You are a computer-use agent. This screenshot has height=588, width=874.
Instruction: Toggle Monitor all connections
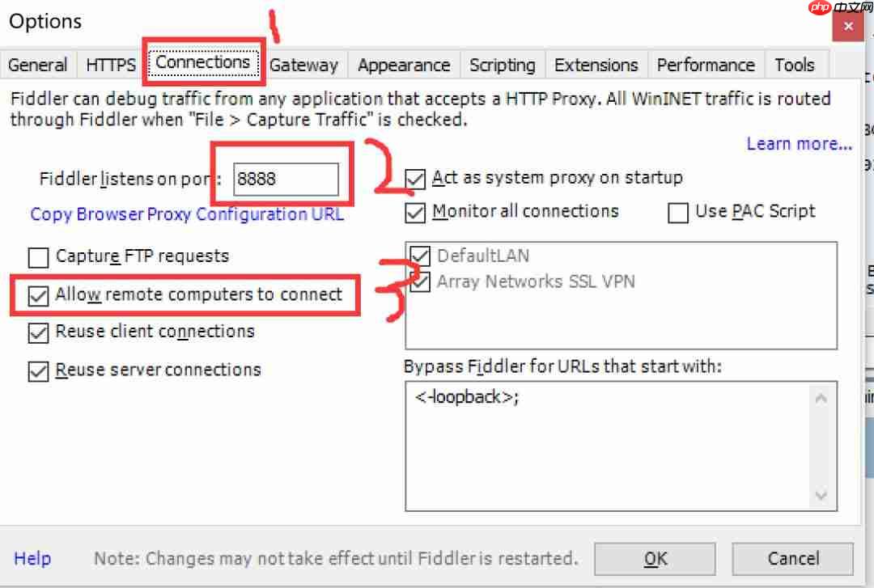coord(415,212)
